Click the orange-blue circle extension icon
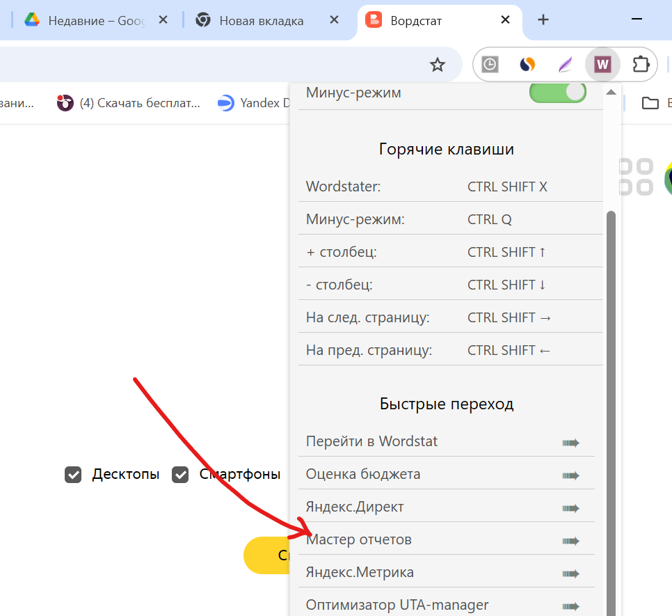 click(528, 65)
